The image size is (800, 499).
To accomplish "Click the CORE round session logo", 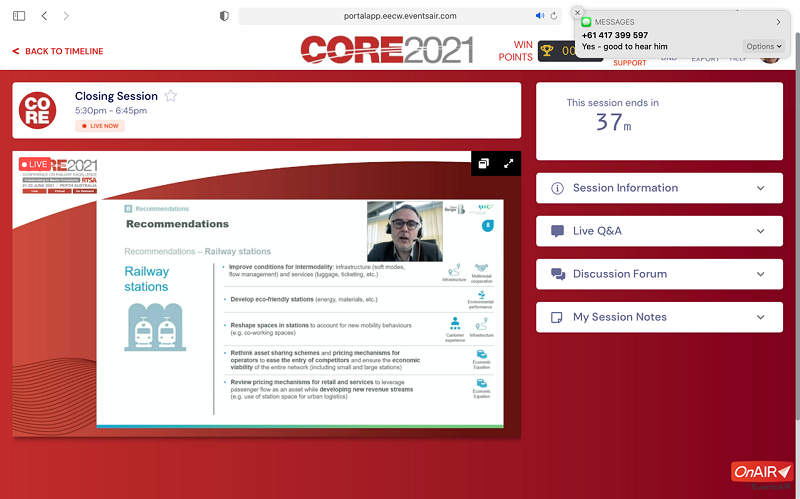I will point(37,110).
